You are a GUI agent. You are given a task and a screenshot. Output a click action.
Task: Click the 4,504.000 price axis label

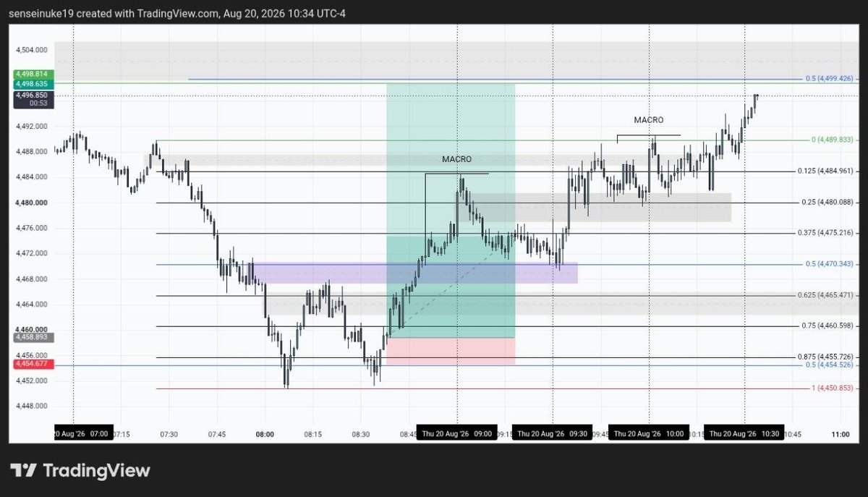(33, 50)
